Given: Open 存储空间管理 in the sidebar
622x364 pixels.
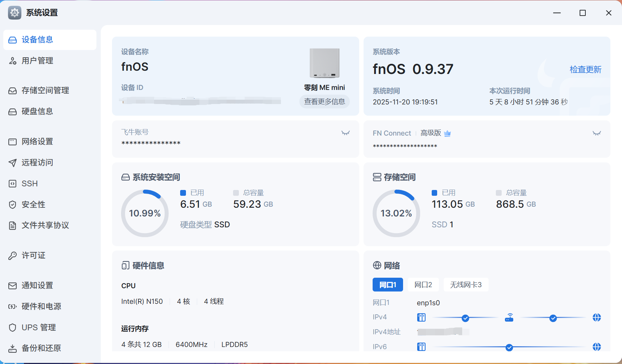Looking at the screenshot, I should (x=50, y=90).
